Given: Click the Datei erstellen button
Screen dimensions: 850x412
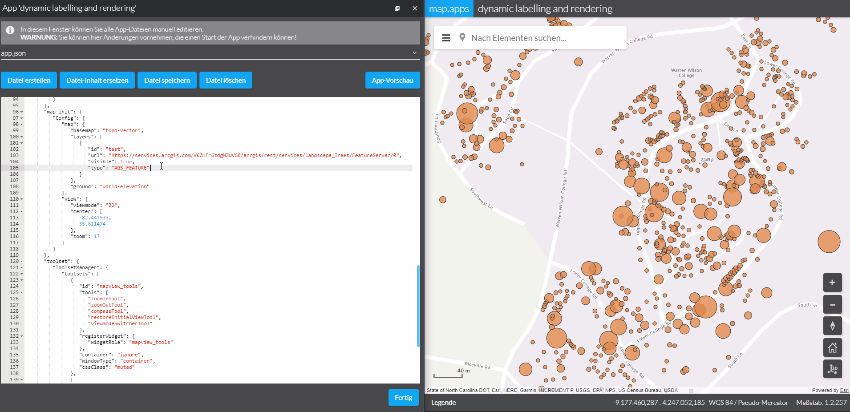Looking at the screenshot, I should coord(29,80).
